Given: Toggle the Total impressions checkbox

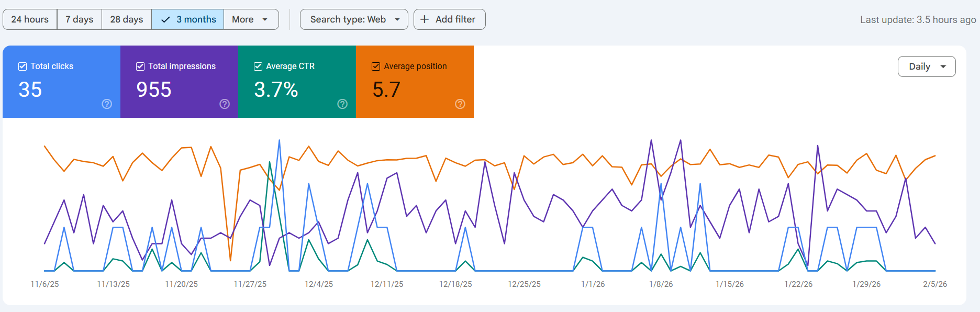Looking at the screenshot, I should point(140,66).
